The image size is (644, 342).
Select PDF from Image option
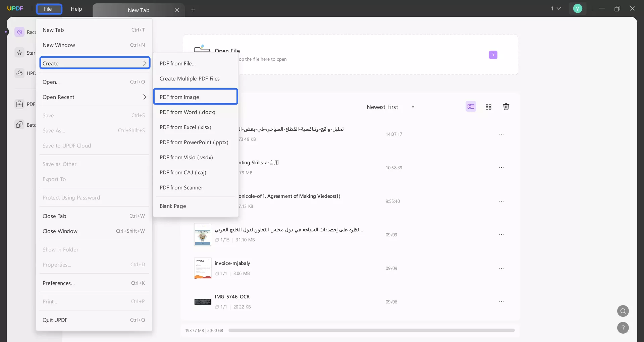(x=196, y=97)
